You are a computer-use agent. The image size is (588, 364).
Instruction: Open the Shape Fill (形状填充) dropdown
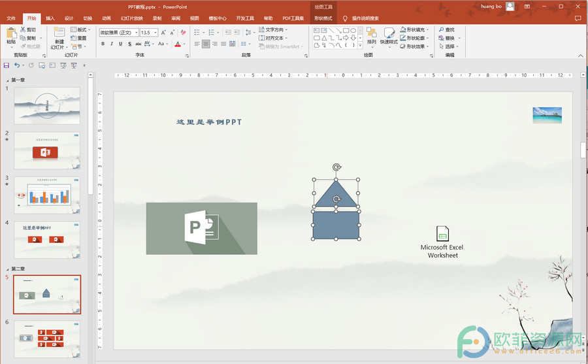tap(414, 29)
